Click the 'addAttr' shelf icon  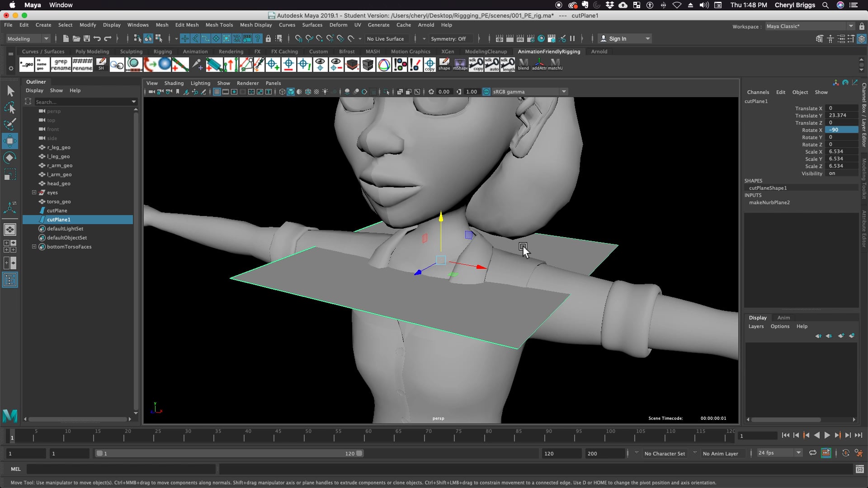point(539,65)
